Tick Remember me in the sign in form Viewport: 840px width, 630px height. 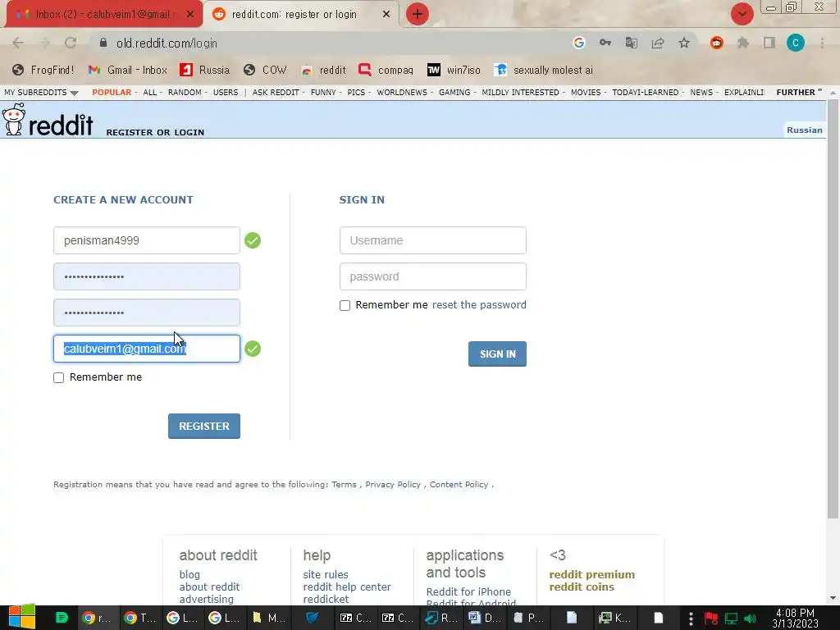(345, 305)
